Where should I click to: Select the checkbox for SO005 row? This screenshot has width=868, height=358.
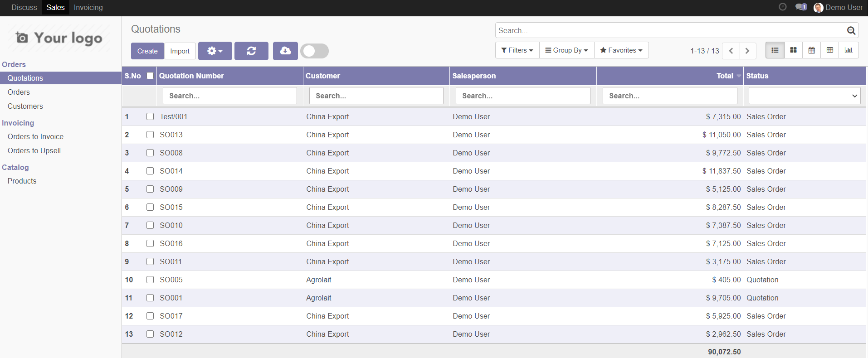[150, 280]
